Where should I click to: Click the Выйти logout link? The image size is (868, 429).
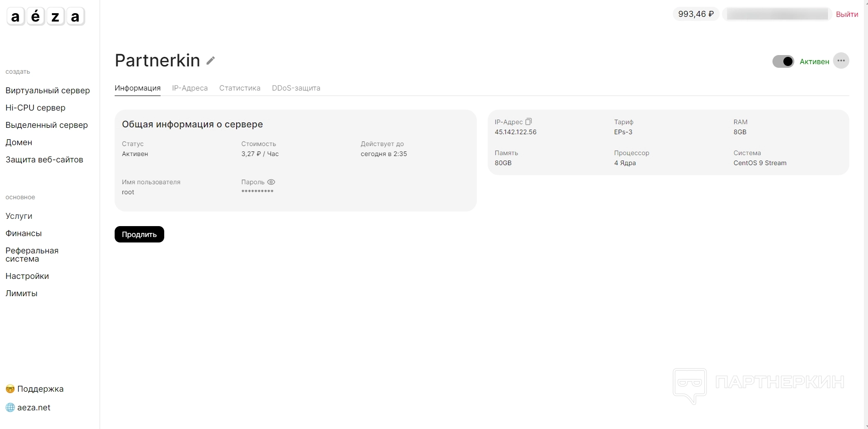pyautogui.click(x=847, y=15)
